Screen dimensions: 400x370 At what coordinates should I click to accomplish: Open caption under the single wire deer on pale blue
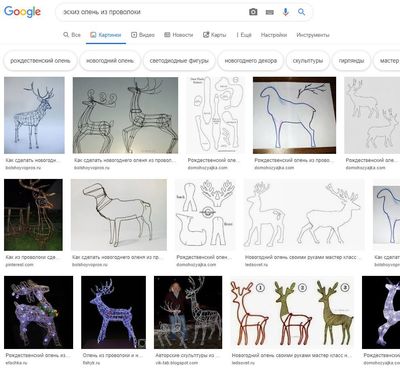coord(33,163)
